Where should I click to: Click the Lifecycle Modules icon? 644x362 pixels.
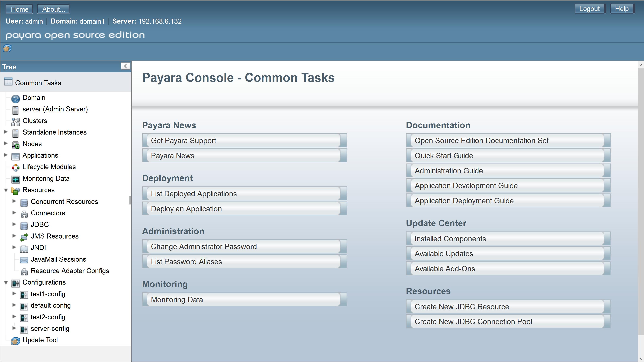click(15, 168)
